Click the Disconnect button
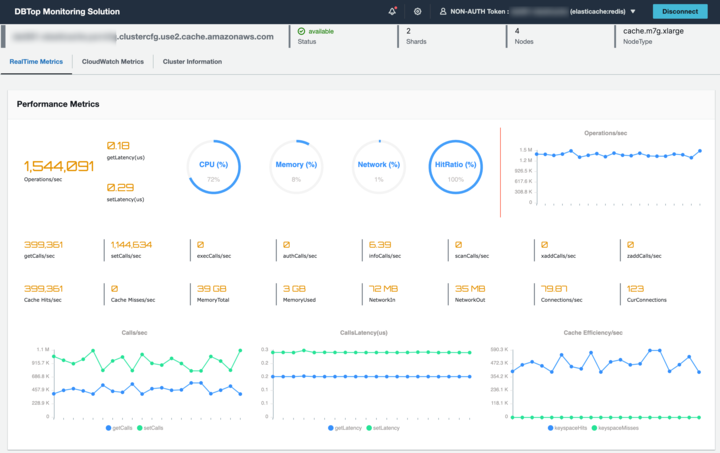 click(x=680, y=11)
